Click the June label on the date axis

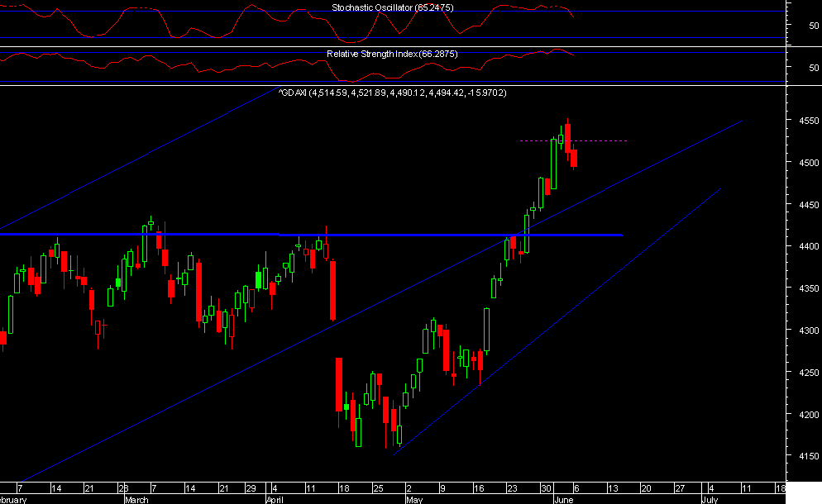562,499
